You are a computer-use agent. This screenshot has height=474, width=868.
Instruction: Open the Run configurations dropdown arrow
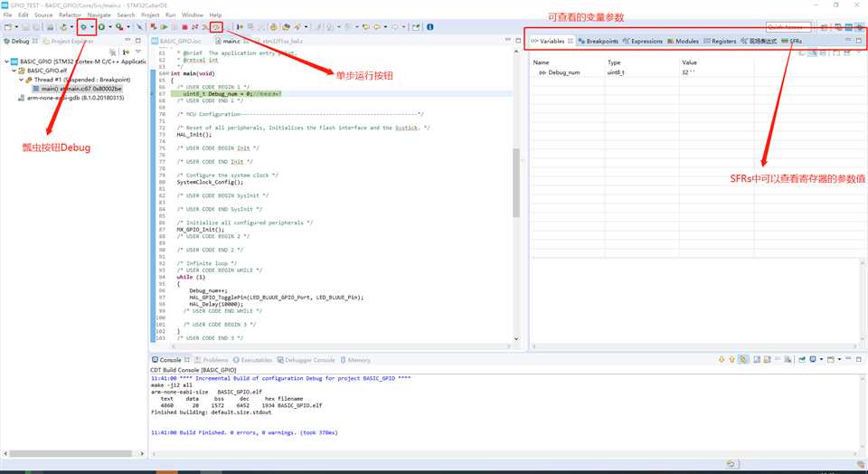[x=109, y=26]
